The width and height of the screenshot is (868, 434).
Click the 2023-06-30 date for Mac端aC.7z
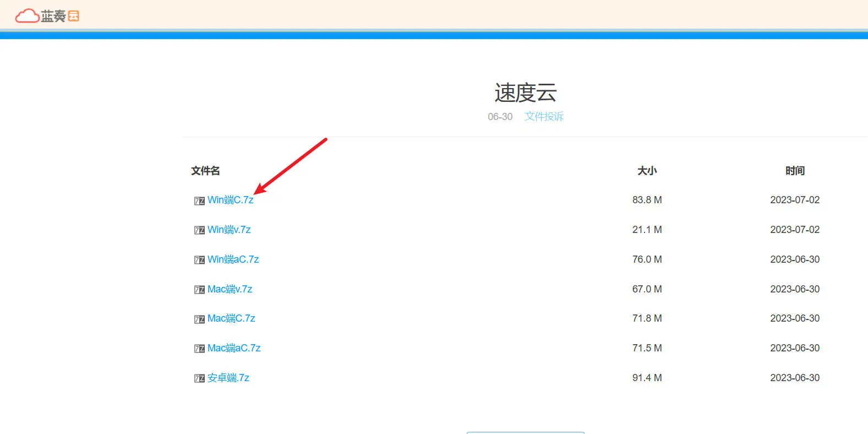pos(795,348)
